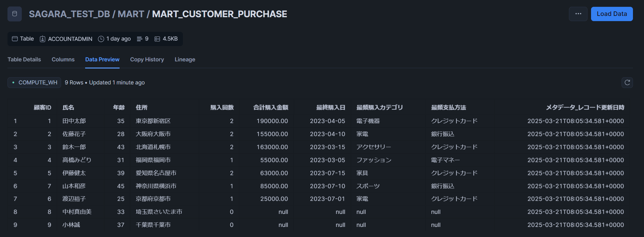Click the 年齢 column header
Image resolution: width=644 pixels, height=237 pixels.
[119, 107]
